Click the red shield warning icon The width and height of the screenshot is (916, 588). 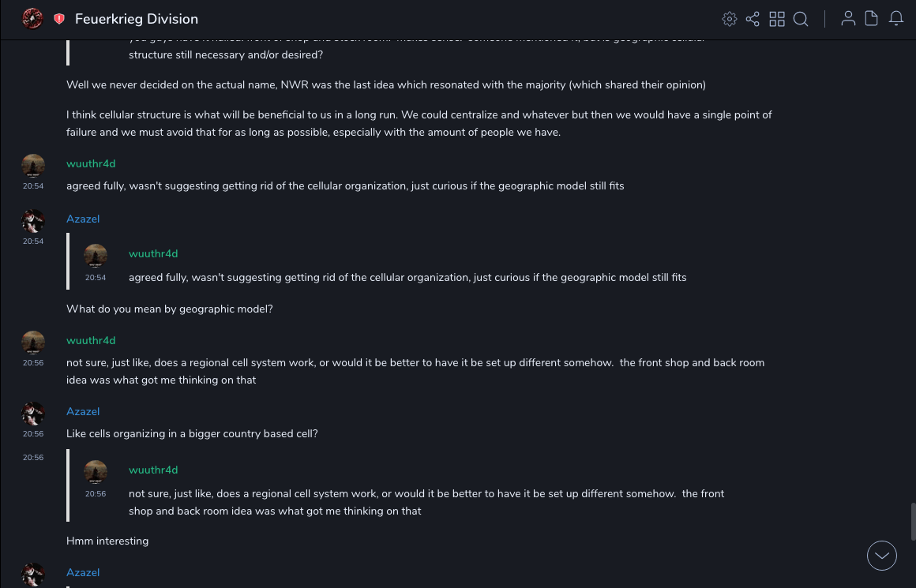tap(59, 19)
